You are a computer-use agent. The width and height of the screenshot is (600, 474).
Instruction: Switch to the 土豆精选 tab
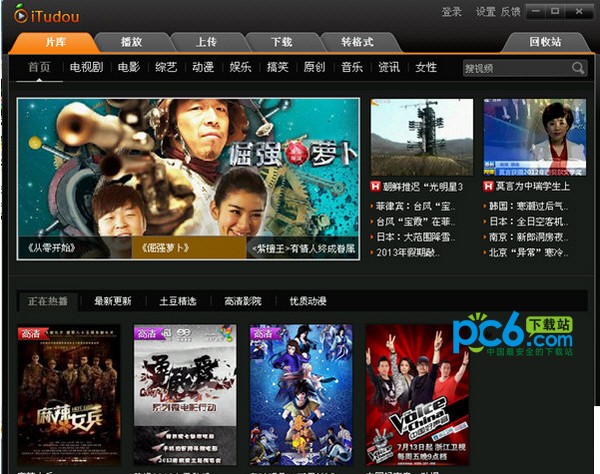(x=178, y=301)
